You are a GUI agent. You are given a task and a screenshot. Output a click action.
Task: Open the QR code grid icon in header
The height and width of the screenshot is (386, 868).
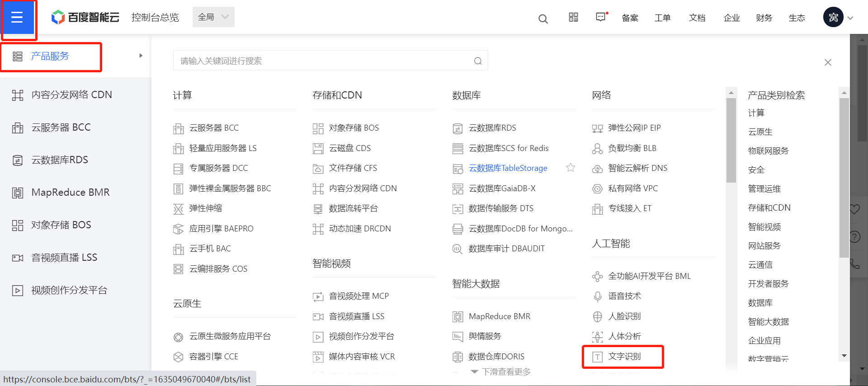[573, 17]
